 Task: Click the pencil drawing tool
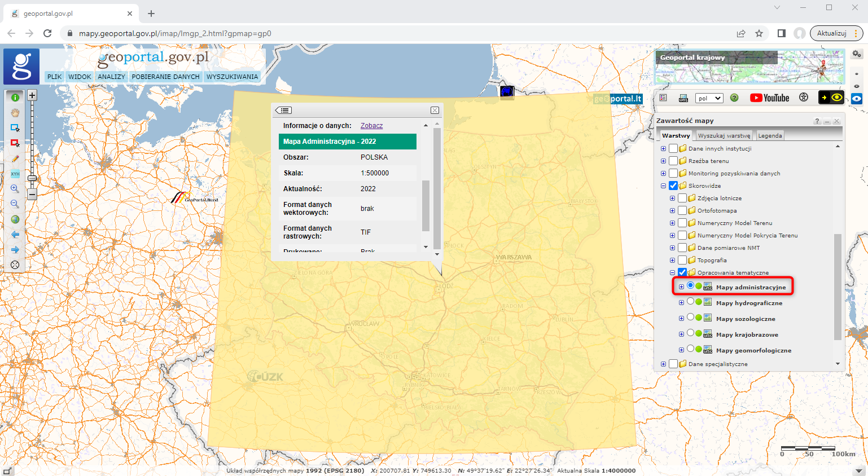(x=15, y=158)
